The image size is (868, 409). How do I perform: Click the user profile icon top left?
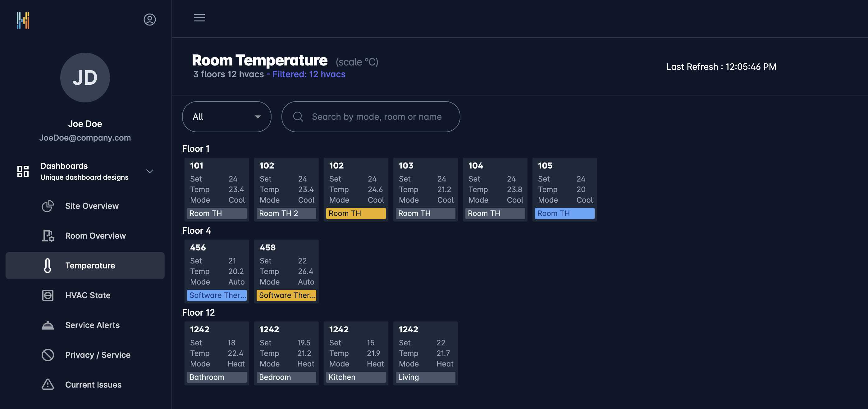click(x=150, y=20)
